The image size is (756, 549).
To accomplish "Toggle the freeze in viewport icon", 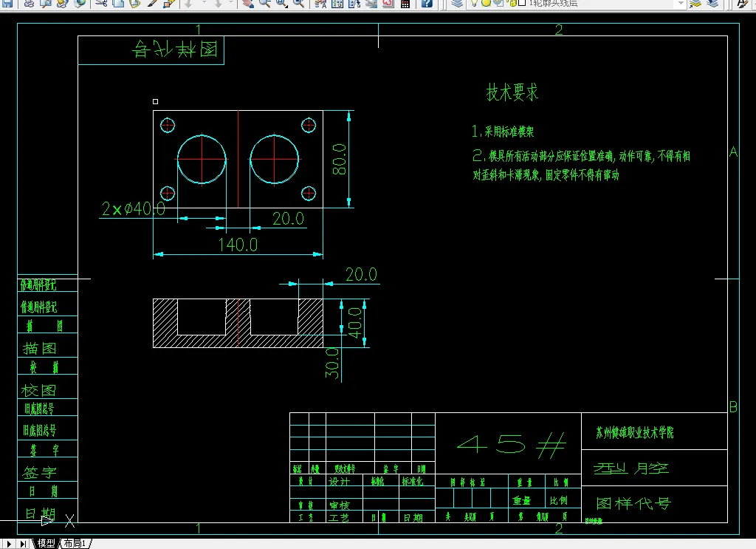I will pos(498,3).
